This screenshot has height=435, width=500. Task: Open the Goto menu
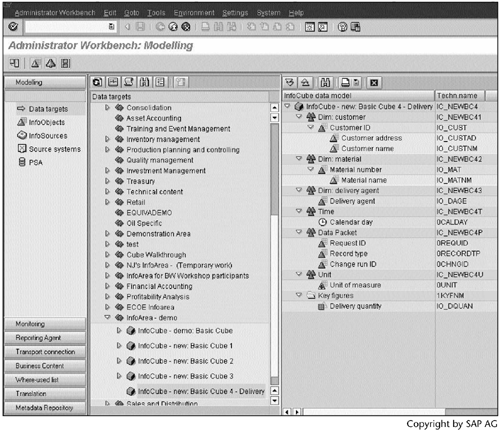[x=131, y=13]
